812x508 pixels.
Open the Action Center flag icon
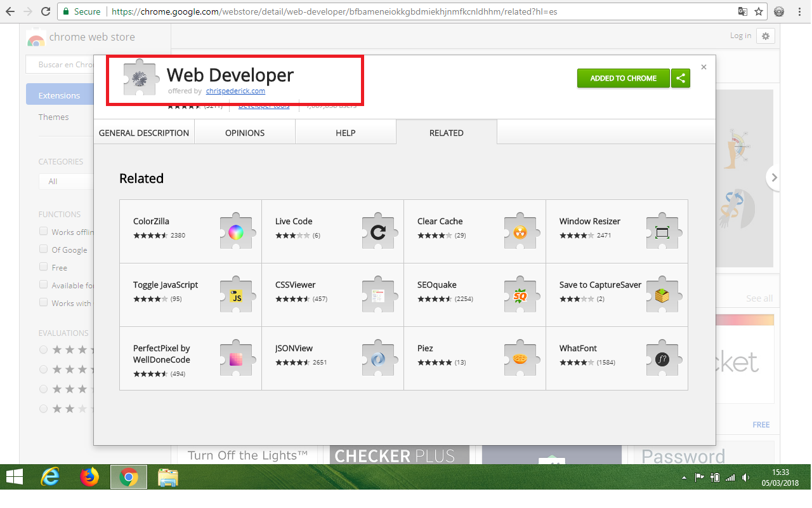click(x=700, y=478)
